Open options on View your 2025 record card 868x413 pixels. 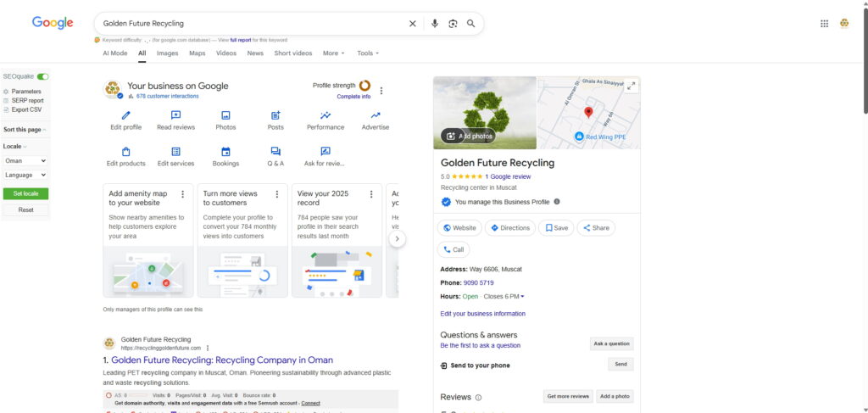coord(371,194)
